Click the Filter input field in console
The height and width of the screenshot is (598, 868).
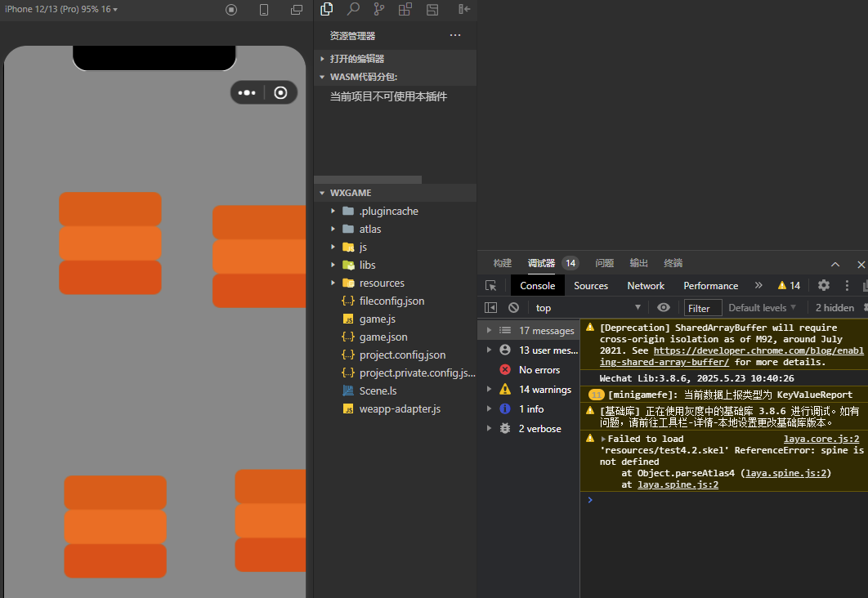(x=704, y=308)
